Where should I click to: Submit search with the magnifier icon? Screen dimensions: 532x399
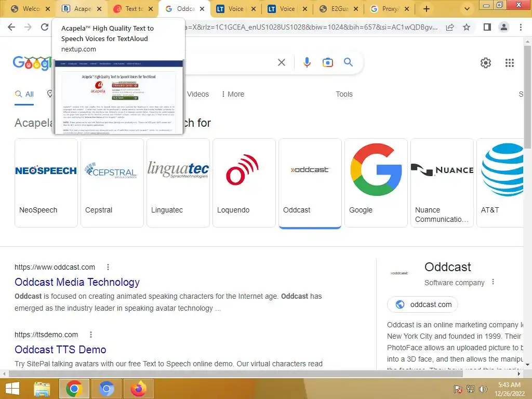348,62
